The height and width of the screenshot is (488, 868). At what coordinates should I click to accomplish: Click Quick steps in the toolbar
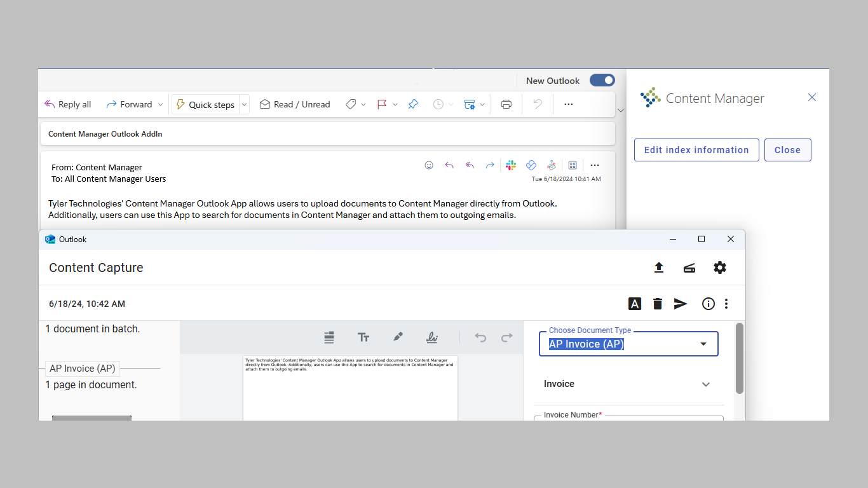(x=205, y=104)
